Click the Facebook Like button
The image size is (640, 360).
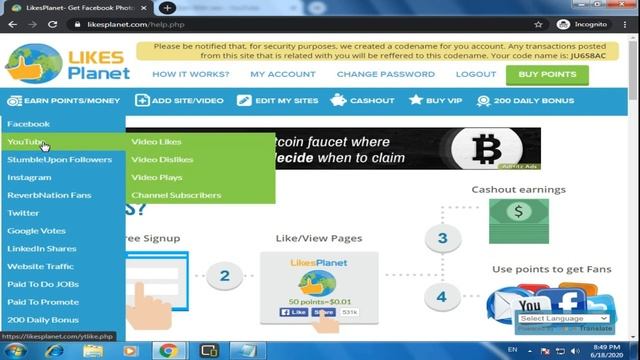(x=293, y=312)
